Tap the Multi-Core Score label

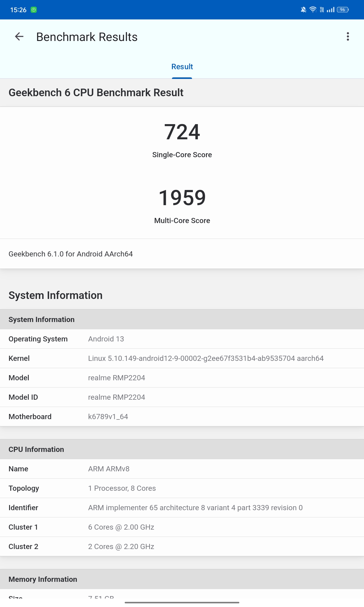(182, 221)
